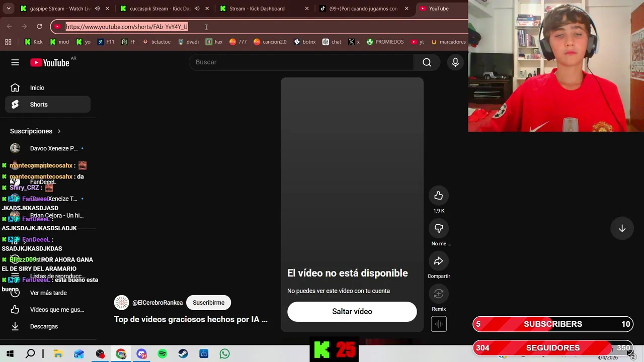Open the yo bookmark
644x362 pixels.
83,42
